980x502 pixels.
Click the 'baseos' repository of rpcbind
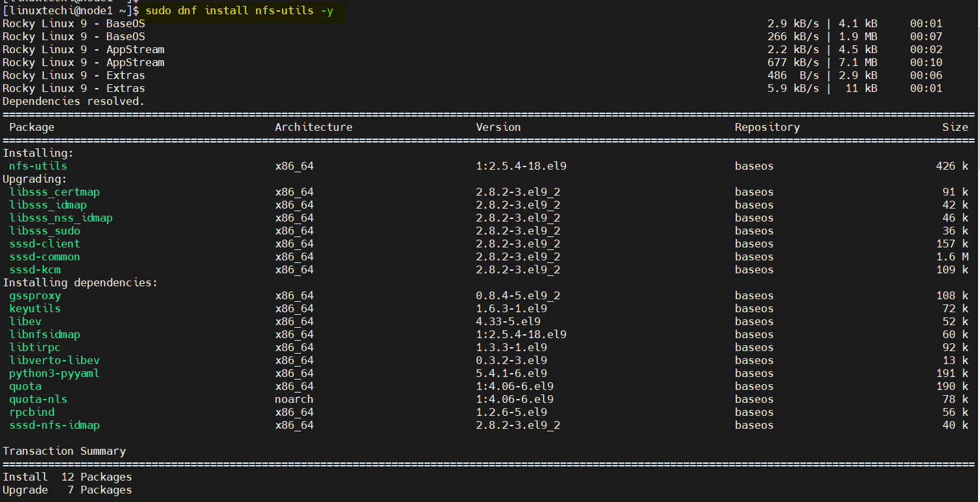pos(754,413)
